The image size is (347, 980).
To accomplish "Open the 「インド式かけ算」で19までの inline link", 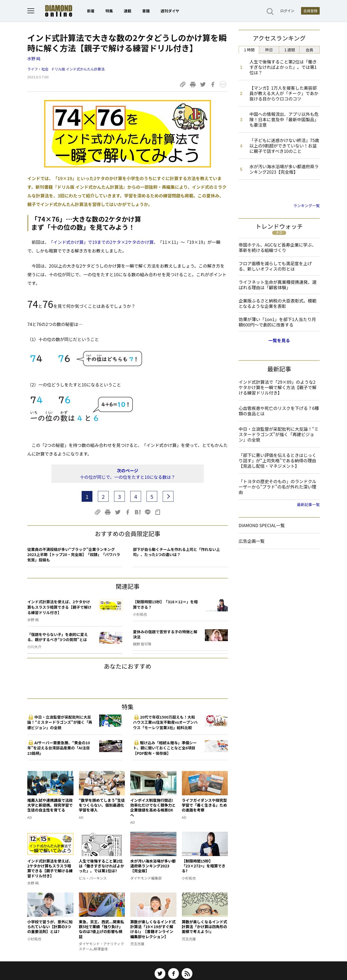I will (102, 242).
